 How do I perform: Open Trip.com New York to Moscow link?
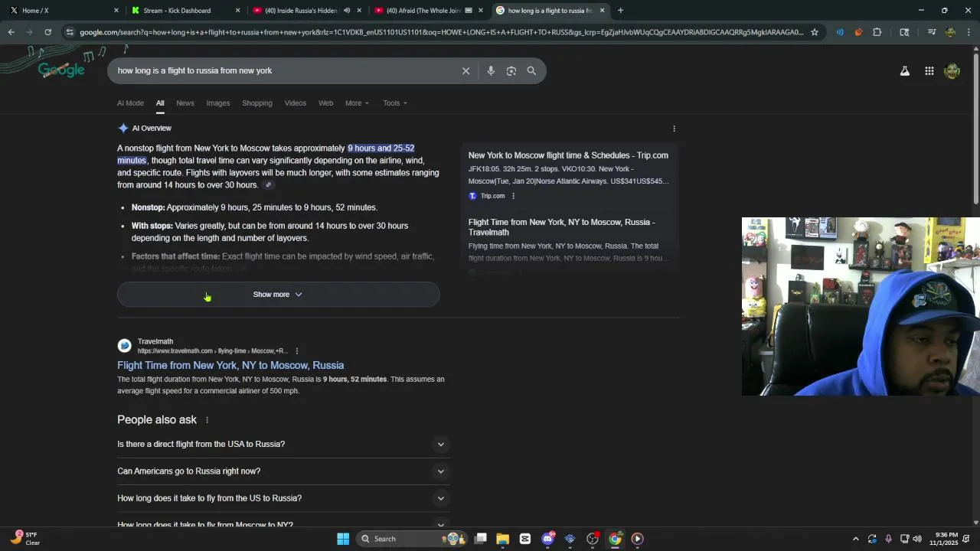coord(568,155)
